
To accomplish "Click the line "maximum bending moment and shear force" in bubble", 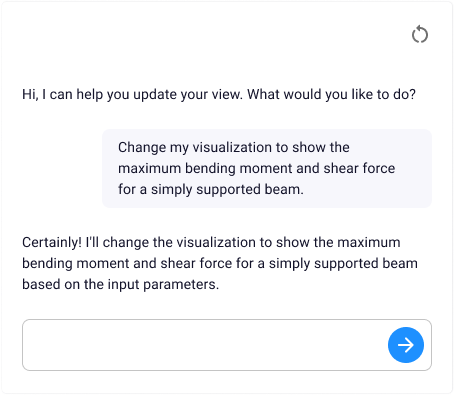I will point(256,168).
